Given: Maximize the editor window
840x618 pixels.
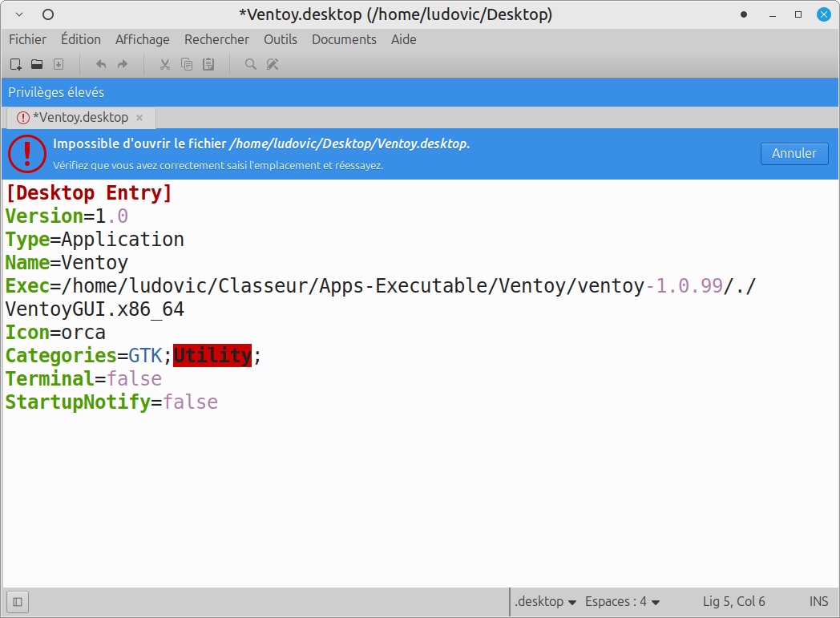Looking at the screenshot, I should pos(798,14).
